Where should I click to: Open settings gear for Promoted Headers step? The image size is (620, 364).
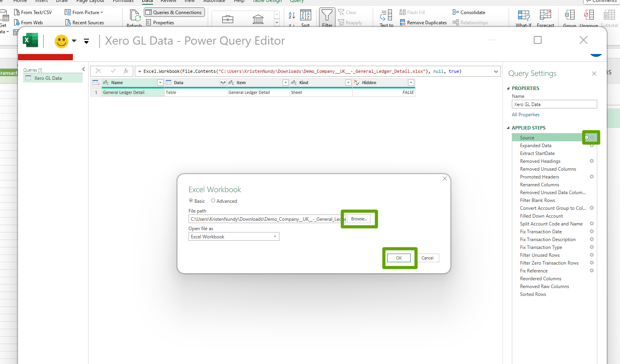(592, 177)
